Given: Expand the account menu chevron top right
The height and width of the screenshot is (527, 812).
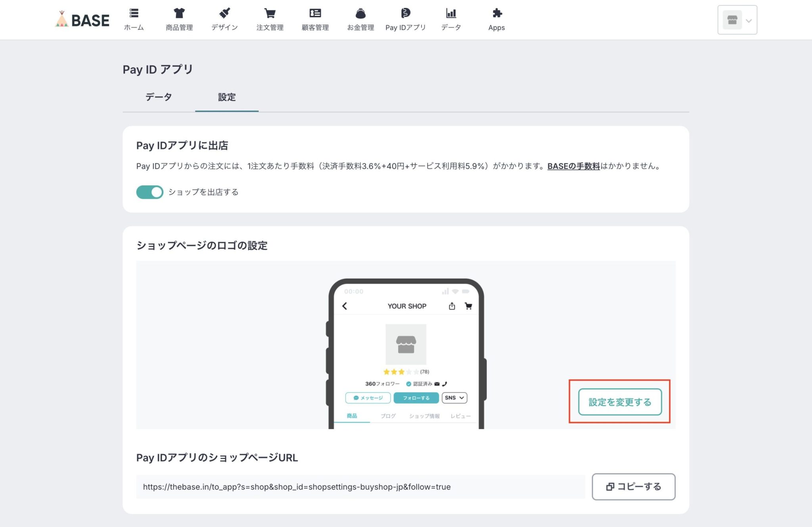Looking at the screenshot, I should (x=749, y=20).
